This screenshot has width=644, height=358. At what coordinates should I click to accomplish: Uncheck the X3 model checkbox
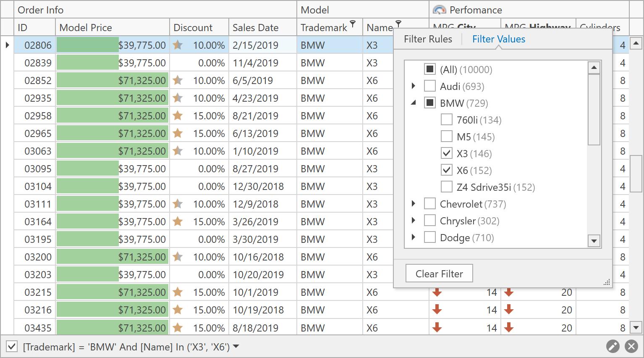pyautogui.click(x=447, y=153)
